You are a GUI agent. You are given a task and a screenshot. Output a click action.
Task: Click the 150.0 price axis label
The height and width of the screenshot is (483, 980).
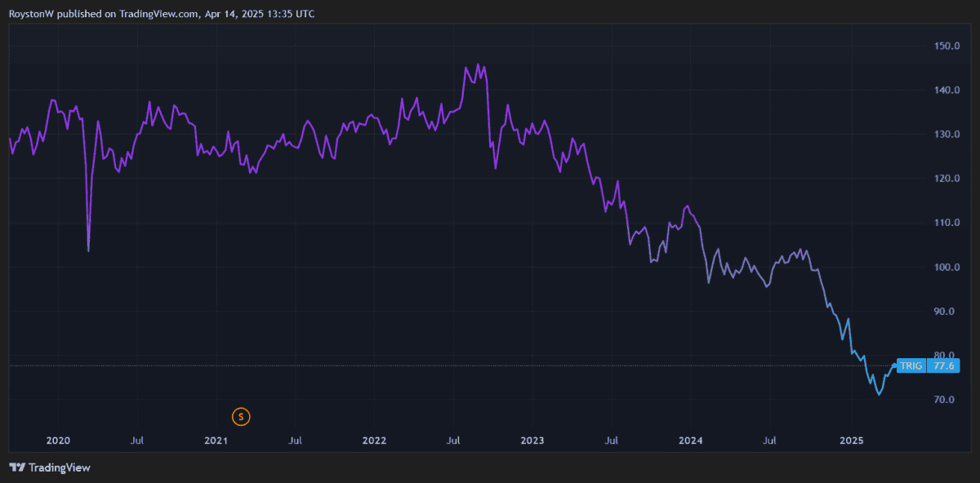coord(947,46)
